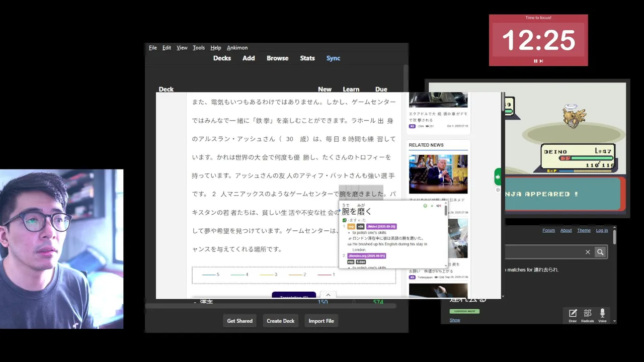Click Add in the Anki toolbar
The height and width of the screenshot is (362, 644).
(249, 58)
